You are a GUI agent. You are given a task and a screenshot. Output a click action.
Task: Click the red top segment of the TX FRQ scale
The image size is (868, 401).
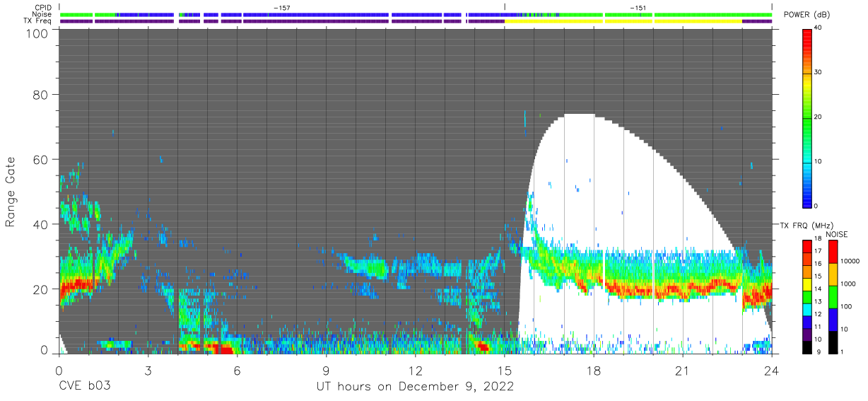807,245
